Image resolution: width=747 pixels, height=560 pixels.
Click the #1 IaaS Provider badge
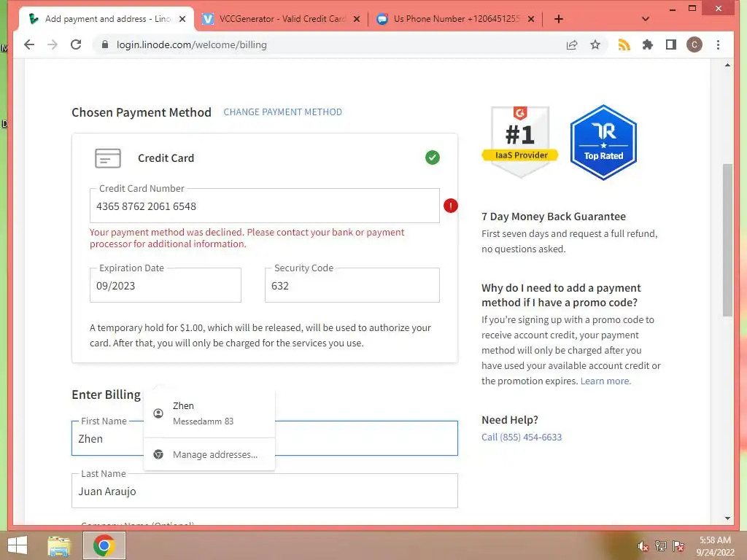tap(519, 142)
